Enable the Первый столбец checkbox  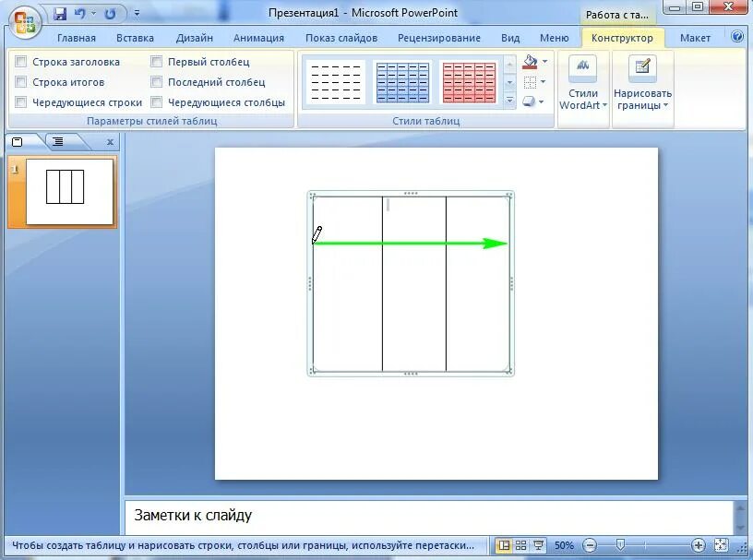(156, 62)
